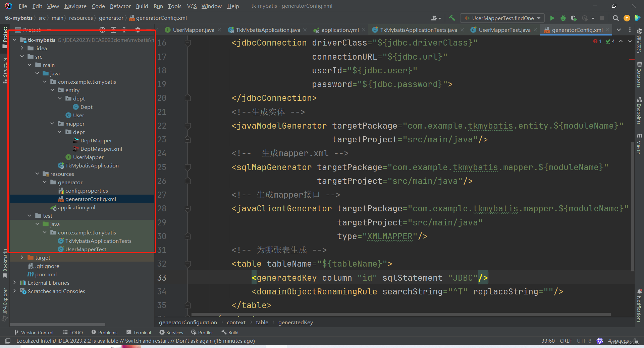The width and height of the screenshot is (644, 348).
Task: Open the UserMapperTest.findOne run configuration dropdown
Action: 502,18
